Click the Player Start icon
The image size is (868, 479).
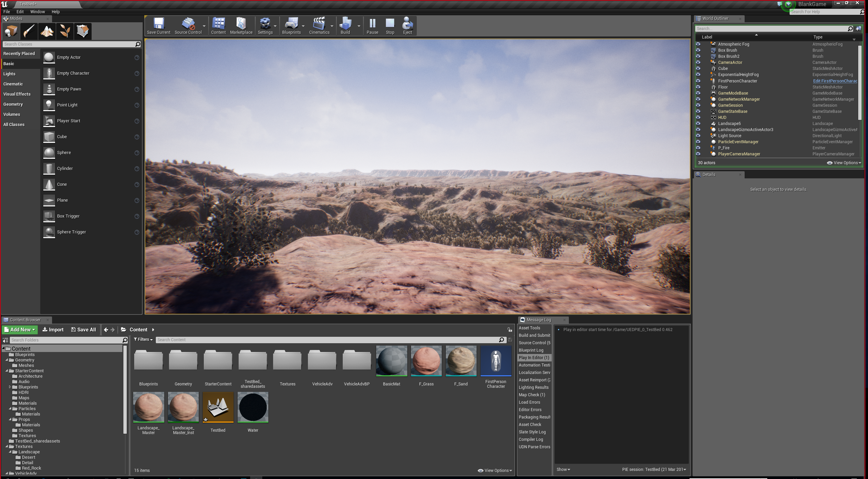pos(49,121)
